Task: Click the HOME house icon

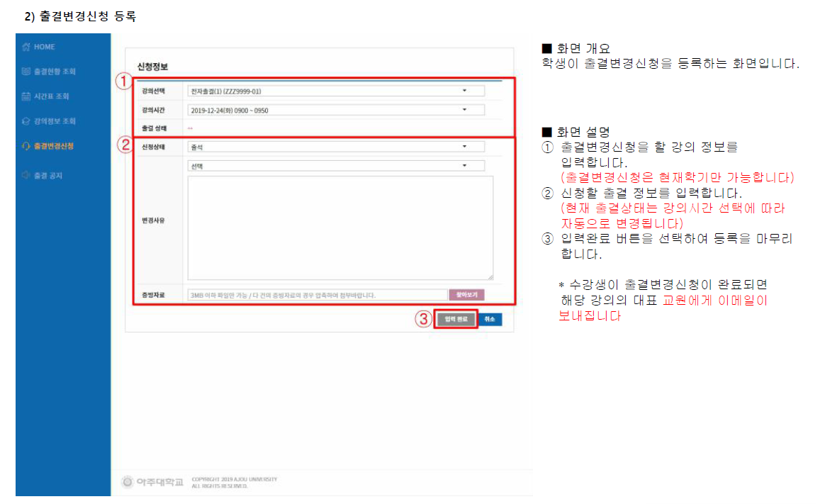Action: [26, 47]
